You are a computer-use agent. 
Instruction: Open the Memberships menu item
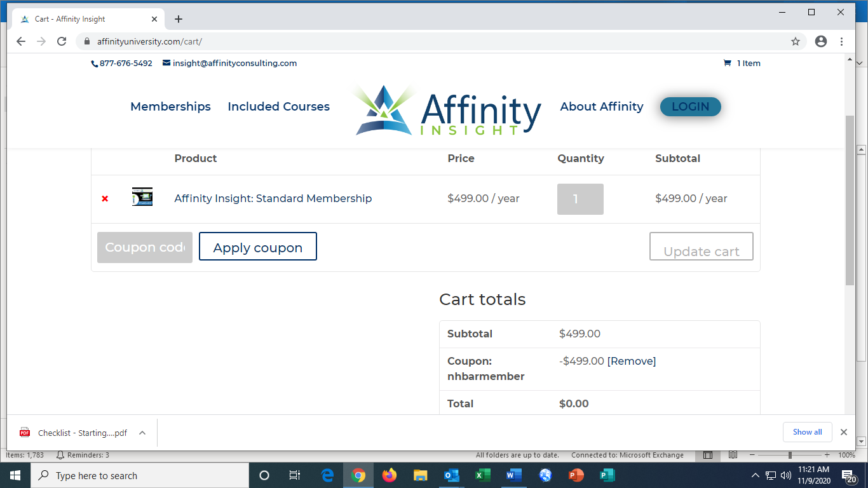[170, 107]
